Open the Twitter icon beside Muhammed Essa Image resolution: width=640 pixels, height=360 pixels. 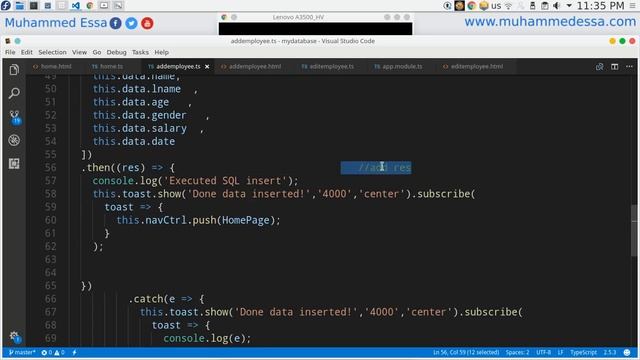coord(131,23)
